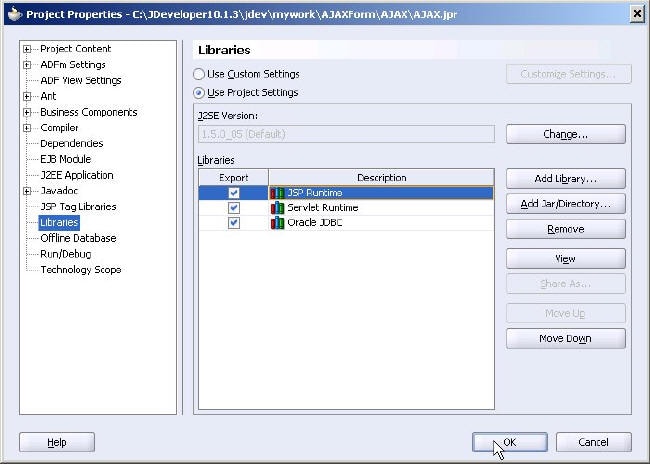
Task: Expand the Business Components node
Action: pyautogui.click(x=27, y=112)
